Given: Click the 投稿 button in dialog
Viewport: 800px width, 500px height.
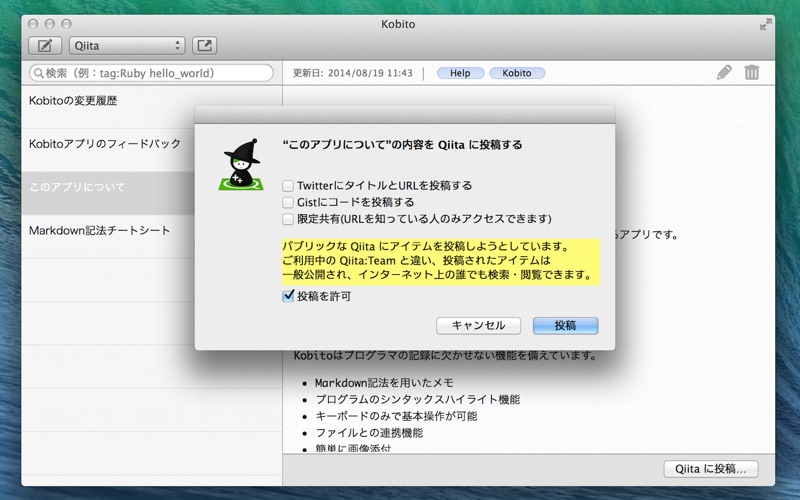Looking at the screenshot, I should [565, 326].
